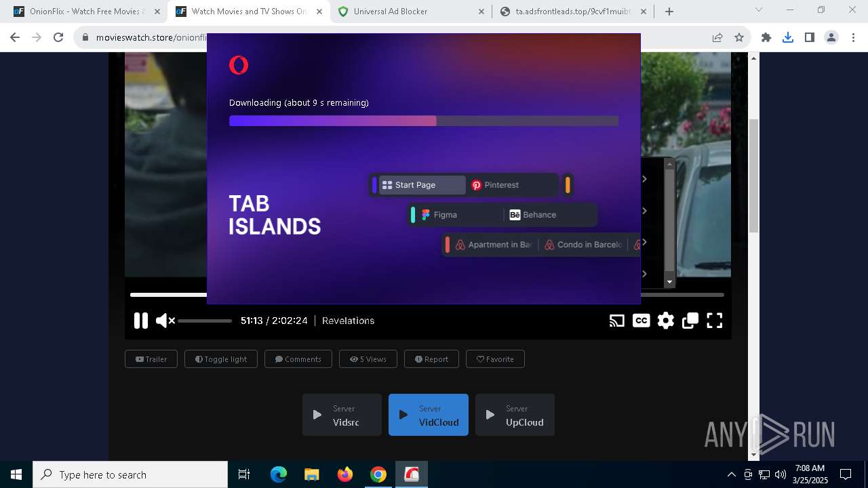Click the video volume slider
Viewport: 868px width, 488px height.
pyautogui.click(x=205, y=321)
